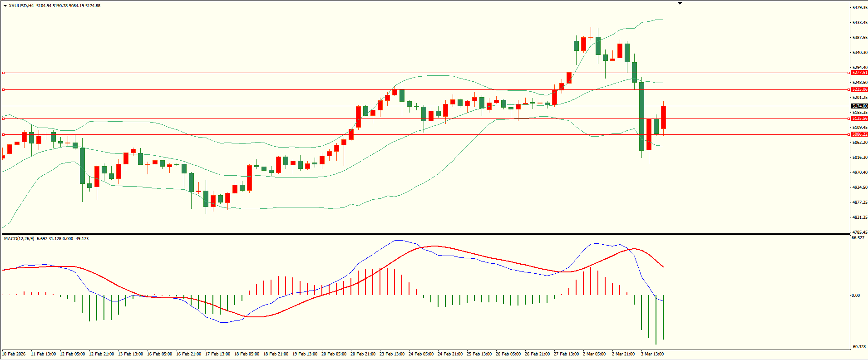Select the 5277.51 horizontal line left handle

pyautogui.click(x=3, y=73)
